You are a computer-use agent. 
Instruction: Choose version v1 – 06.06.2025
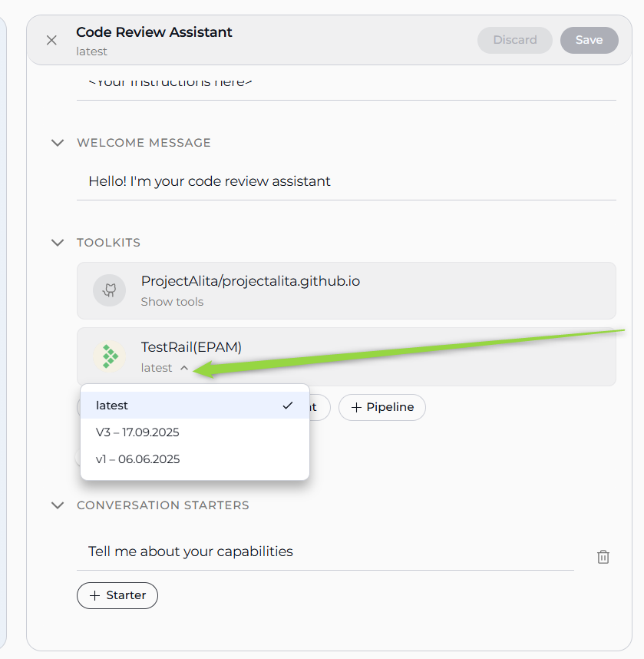(x=138, y=459)
